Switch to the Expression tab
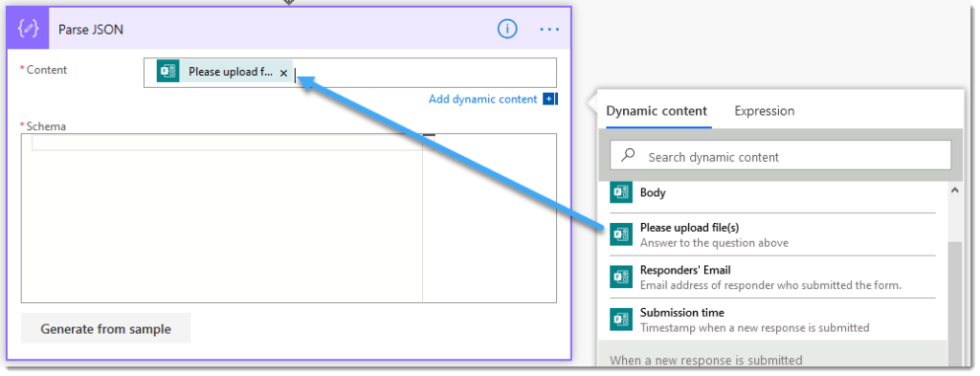980x376 pixels. pyautogui.click(x=765, y=111)
